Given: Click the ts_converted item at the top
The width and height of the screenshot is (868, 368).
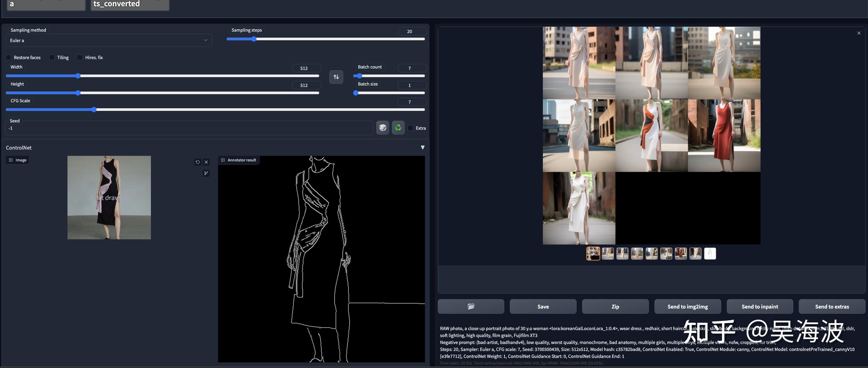Looking at the screenshot, I should (130, 4).
